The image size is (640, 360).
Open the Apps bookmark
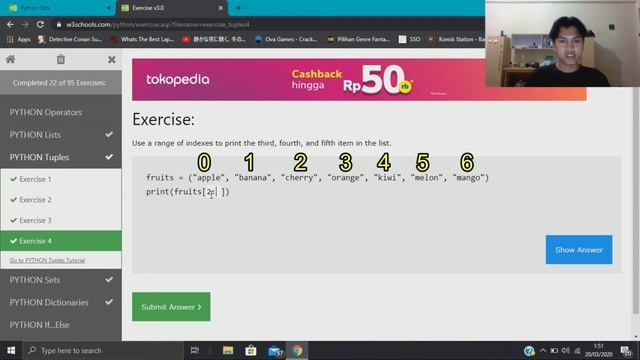19,39
